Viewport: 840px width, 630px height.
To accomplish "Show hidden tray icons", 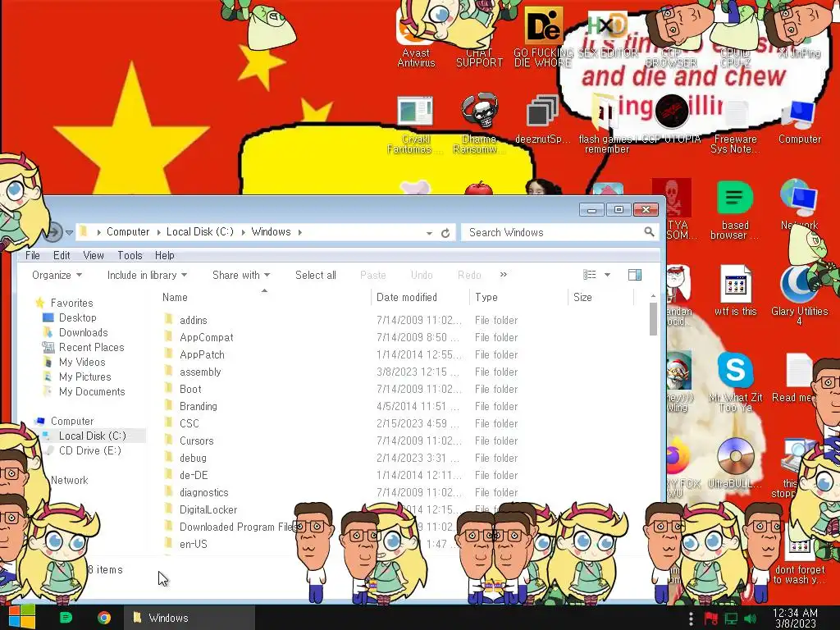I will coord(691,619).
